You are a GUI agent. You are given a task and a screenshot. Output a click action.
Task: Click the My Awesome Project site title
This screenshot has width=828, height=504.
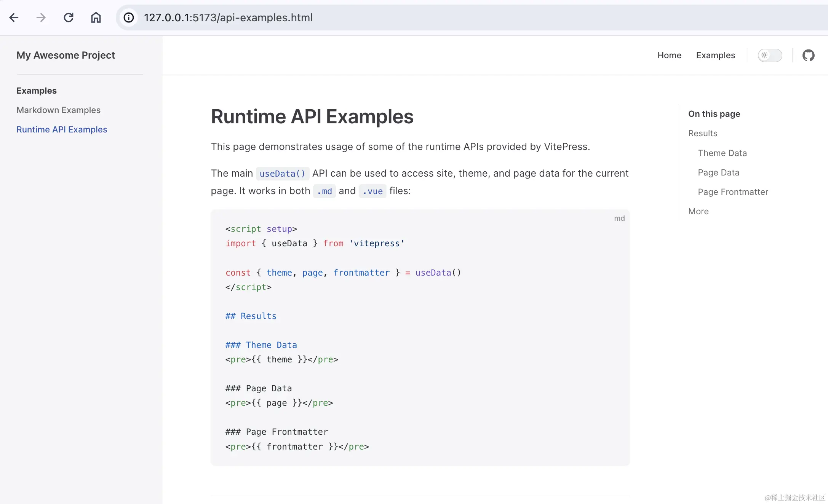(66, 55)
